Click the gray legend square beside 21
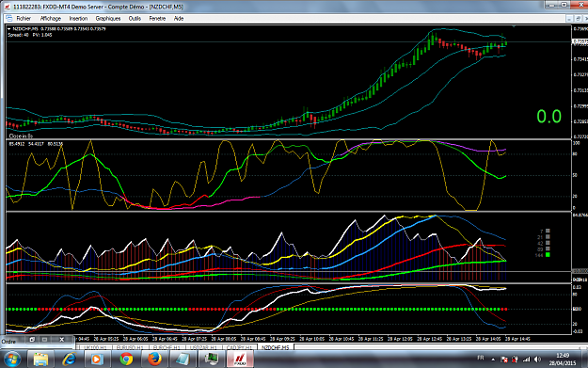Viewport: 588px width, 368px height. [548, 237]
